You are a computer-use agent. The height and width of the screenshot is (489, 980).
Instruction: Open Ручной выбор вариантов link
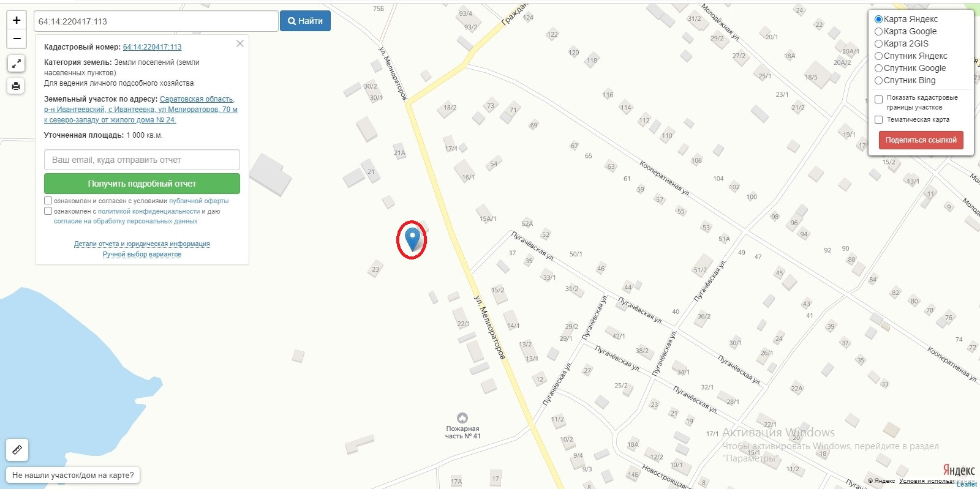142,254
